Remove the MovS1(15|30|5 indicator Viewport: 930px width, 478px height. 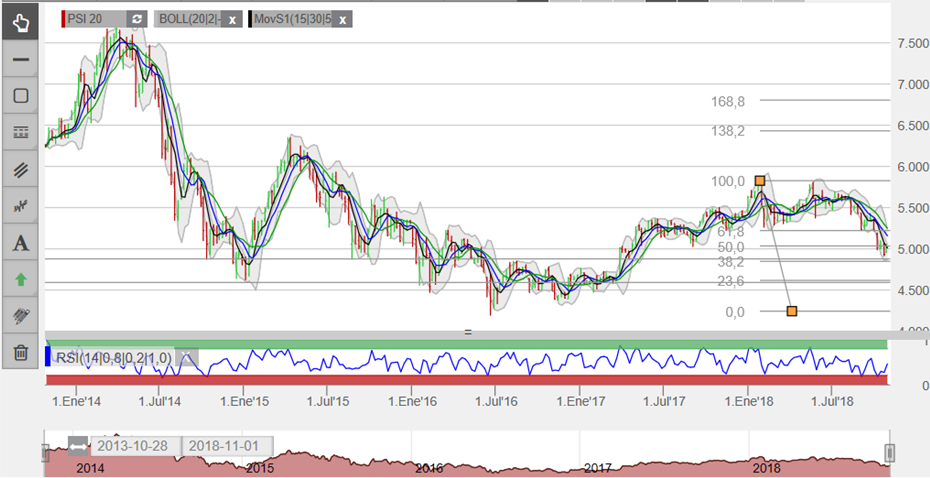click(343, 20)
